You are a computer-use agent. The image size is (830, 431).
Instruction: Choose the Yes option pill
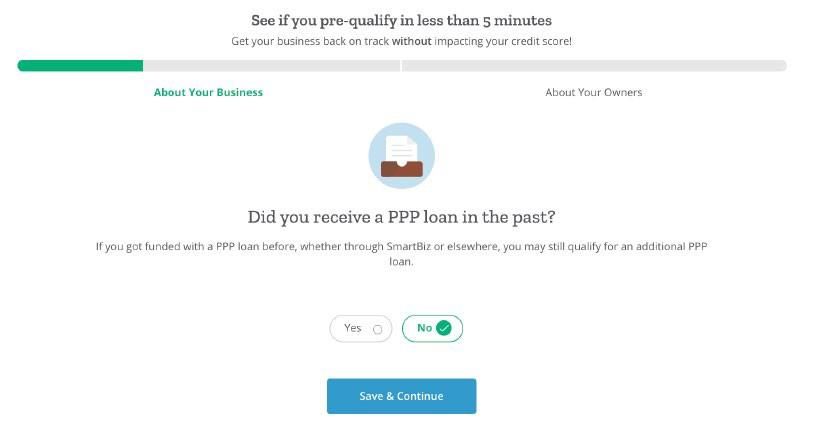pos(360,329)
